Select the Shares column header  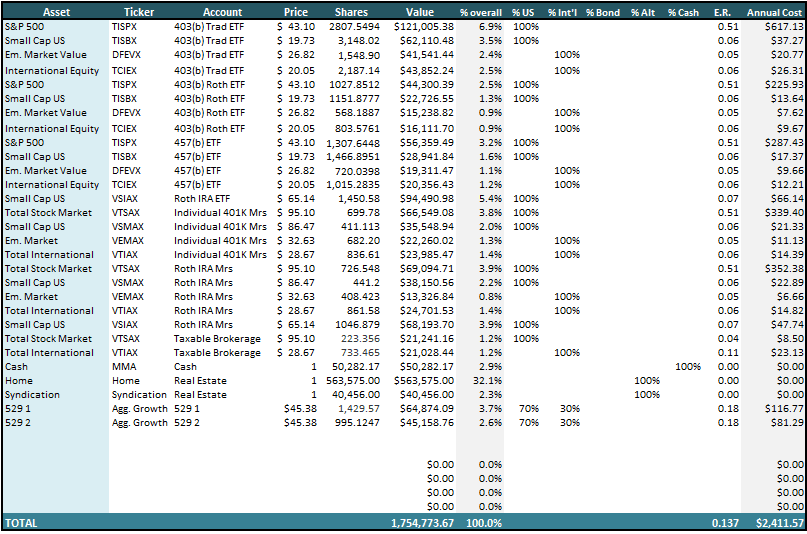352,12
